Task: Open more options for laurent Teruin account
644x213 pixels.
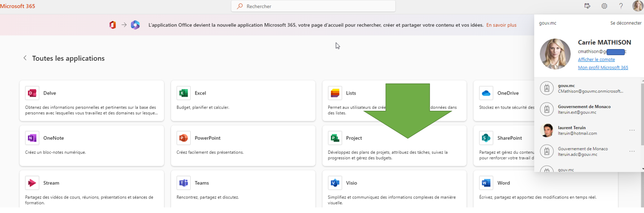Action: point(632,131)
